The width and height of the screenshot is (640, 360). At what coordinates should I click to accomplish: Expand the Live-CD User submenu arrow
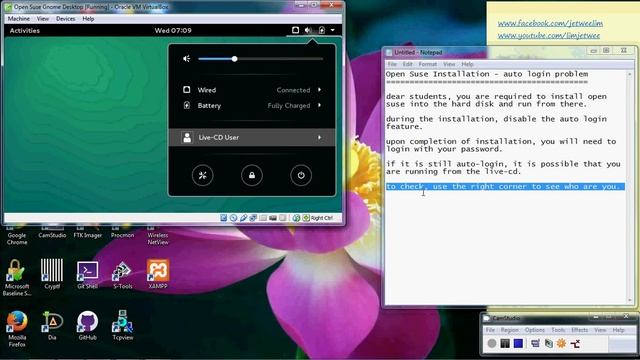(x=320, y=138)
